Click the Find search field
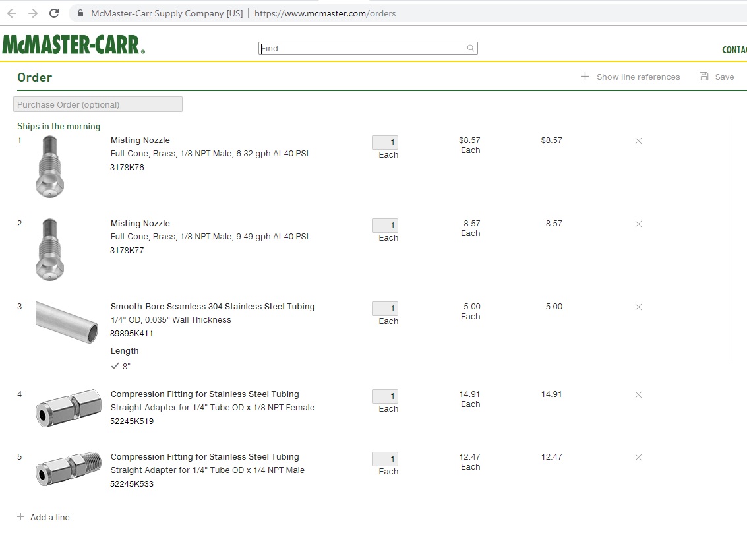The image size is (747, 560). pyautogui.click(x=368, y=48)
